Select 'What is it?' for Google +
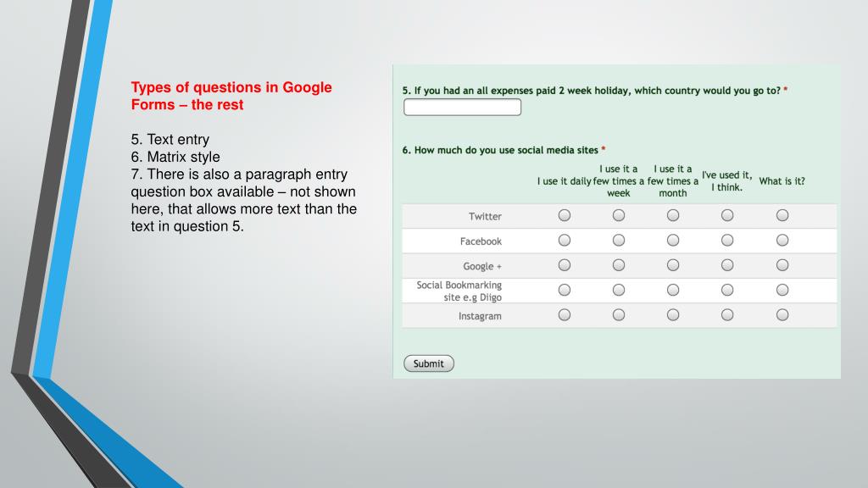868x488 pixels. (x=782, y=265)
